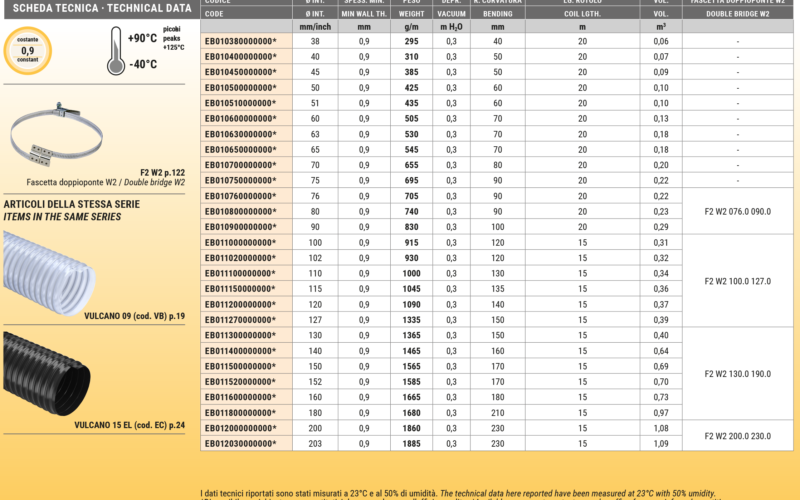This screenshot has width=800, height=500.
Task: Click the BENDING column header
Action: [498, 15]
